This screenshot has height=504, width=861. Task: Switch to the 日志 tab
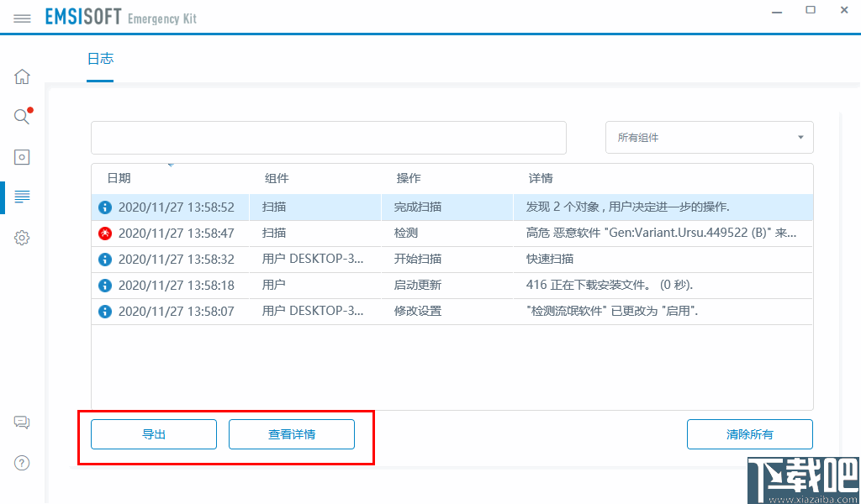point(101,59)
